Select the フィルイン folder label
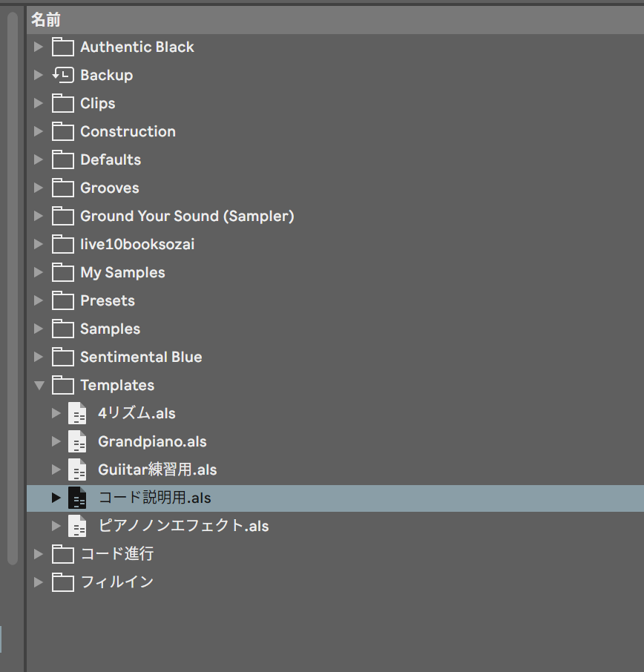Image resolution: width=644 pixels, height=672 pixels. [116, 582]
